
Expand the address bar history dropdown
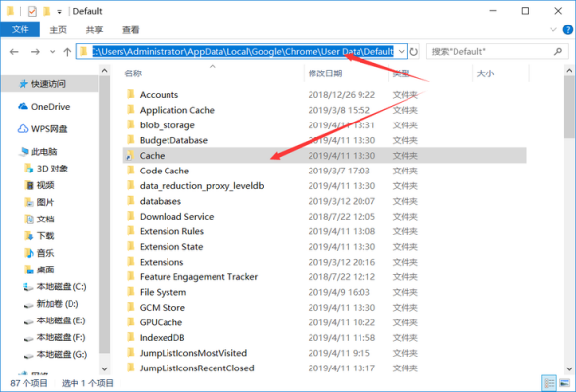(402, 51)
